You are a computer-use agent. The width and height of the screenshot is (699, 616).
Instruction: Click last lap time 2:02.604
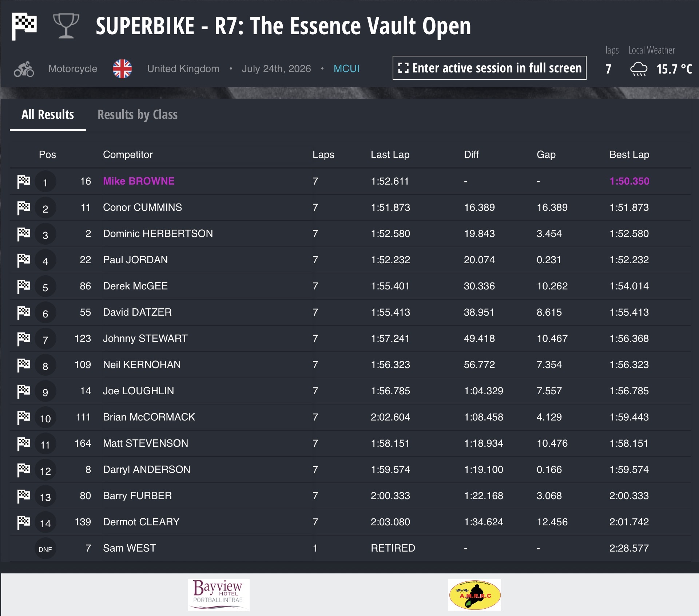[390, 417]
